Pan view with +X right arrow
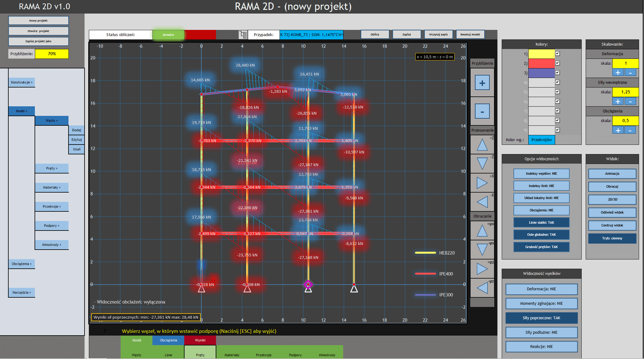Screen dimensions: 644x359 pyautogui.click(x=482, y=183)
